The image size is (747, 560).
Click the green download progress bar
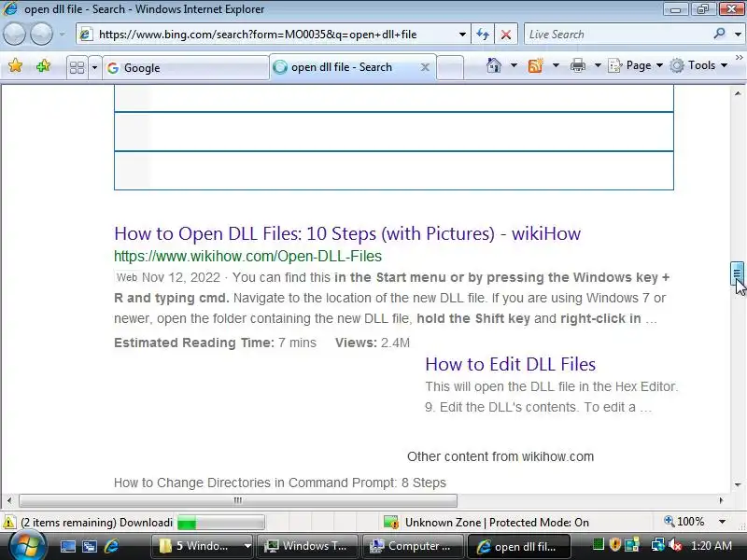click(220, 523)
